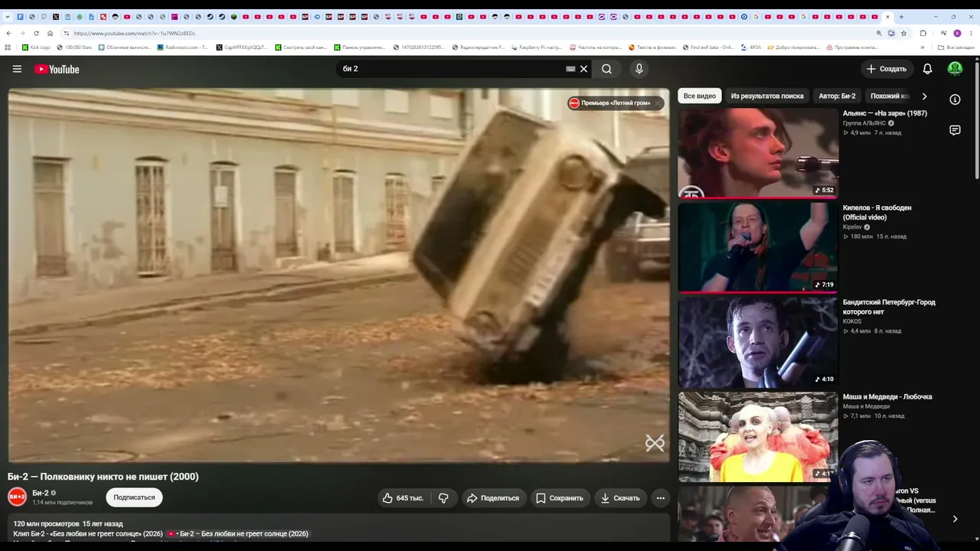Open the account avatar menu
Viewport: 980px width, 551px height.
click(x=955, y=69)
